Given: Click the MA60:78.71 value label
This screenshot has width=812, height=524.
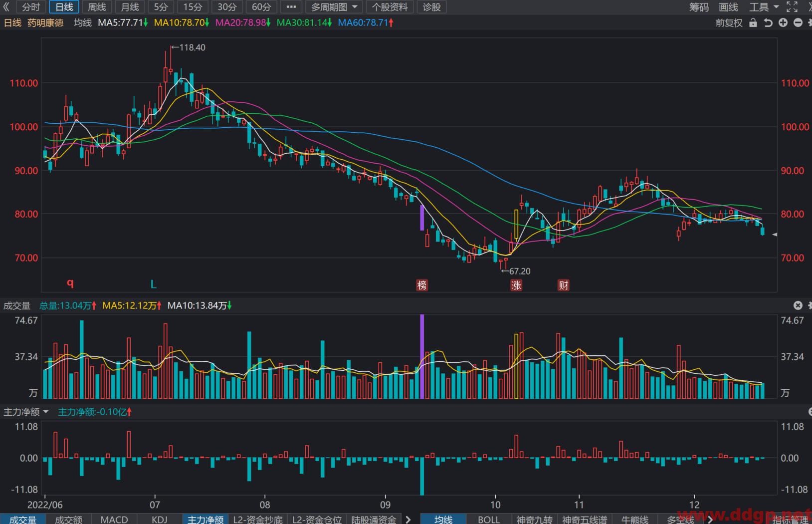Looking at the screenshot, I should click(366, 23).
